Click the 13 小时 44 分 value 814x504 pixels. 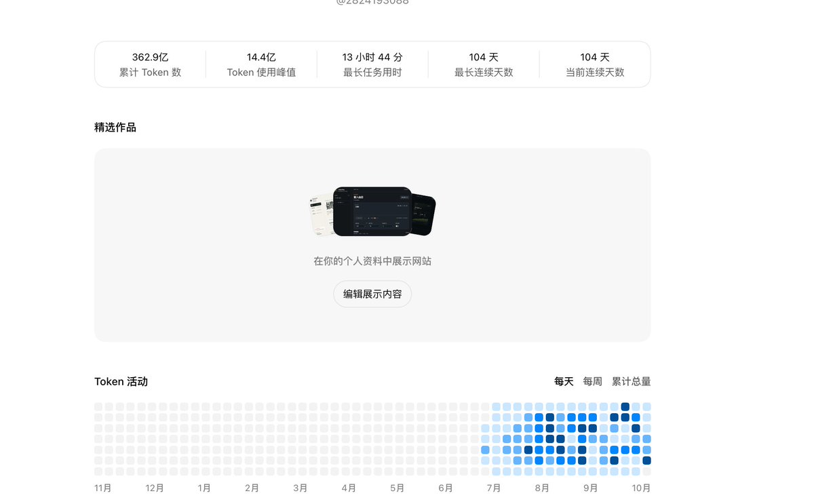tap(372, 58)
